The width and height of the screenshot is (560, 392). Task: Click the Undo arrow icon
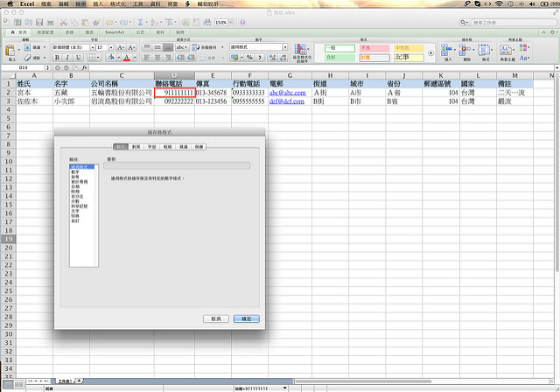click(x=108, y=22)
